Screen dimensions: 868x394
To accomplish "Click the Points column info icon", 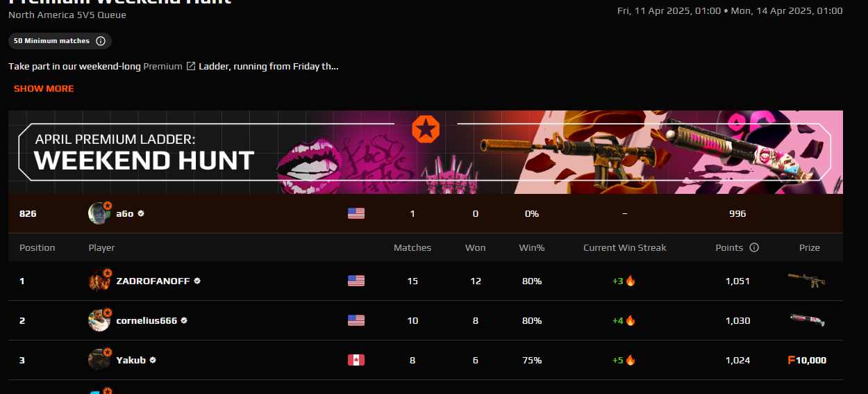I will (x=754, y=247).
